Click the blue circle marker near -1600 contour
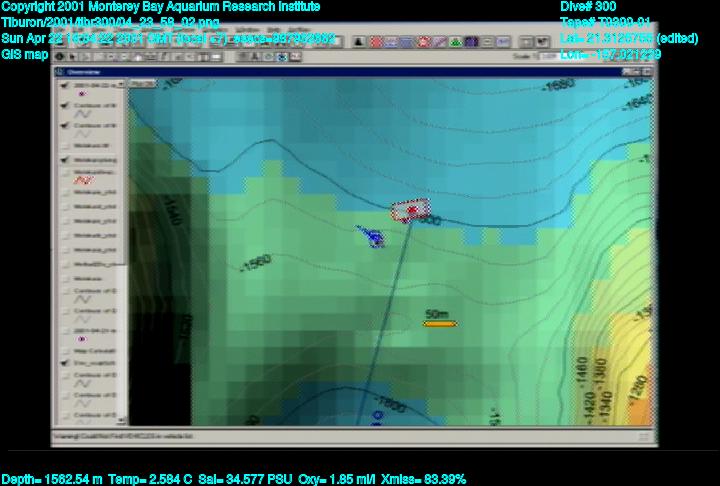The height and width of the screenshot is (486, 720). 377,416
